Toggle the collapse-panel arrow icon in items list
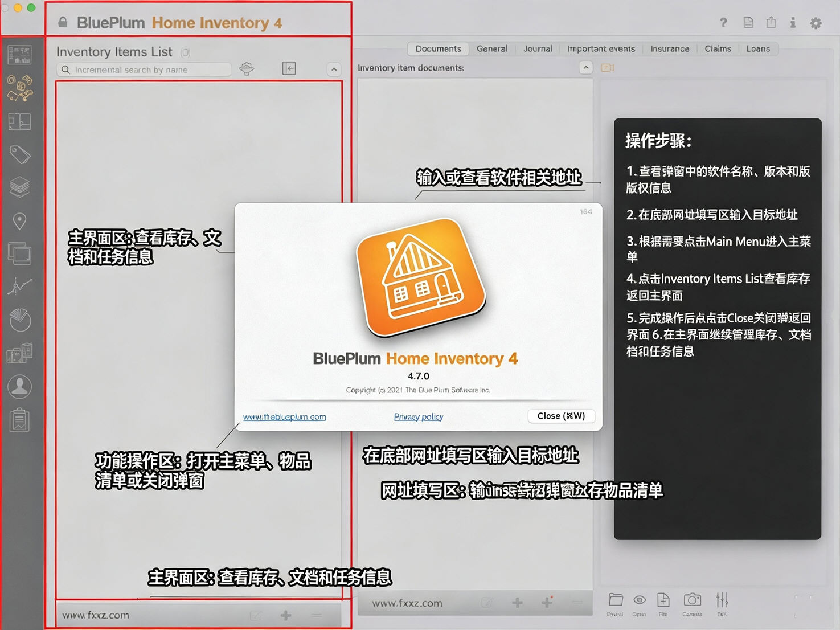Screen dimensions: 840x630 click(289, 68)
